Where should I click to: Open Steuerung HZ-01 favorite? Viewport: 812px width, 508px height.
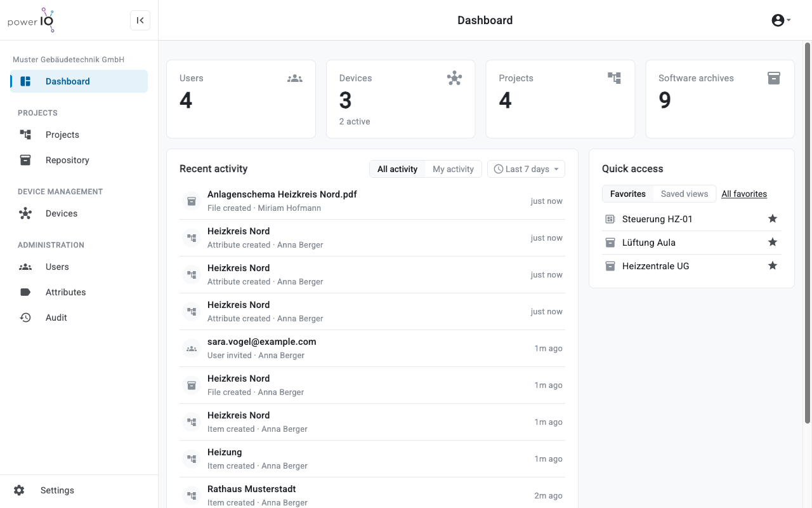(657, 219)
